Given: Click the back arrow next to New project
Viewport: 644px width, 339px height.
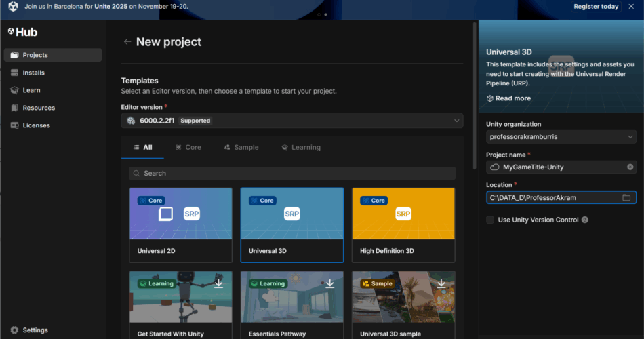Looking at the screenshot, I should 127,42.
